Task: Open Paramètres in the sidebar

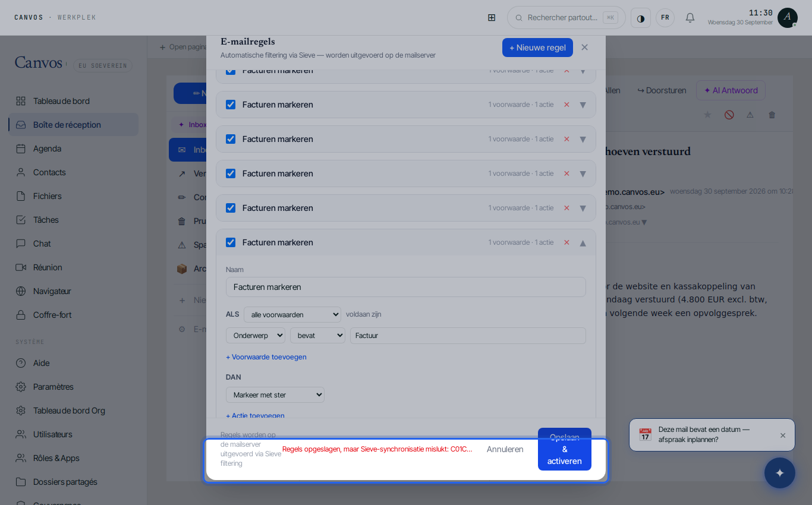Action: [x=74, y=387]
